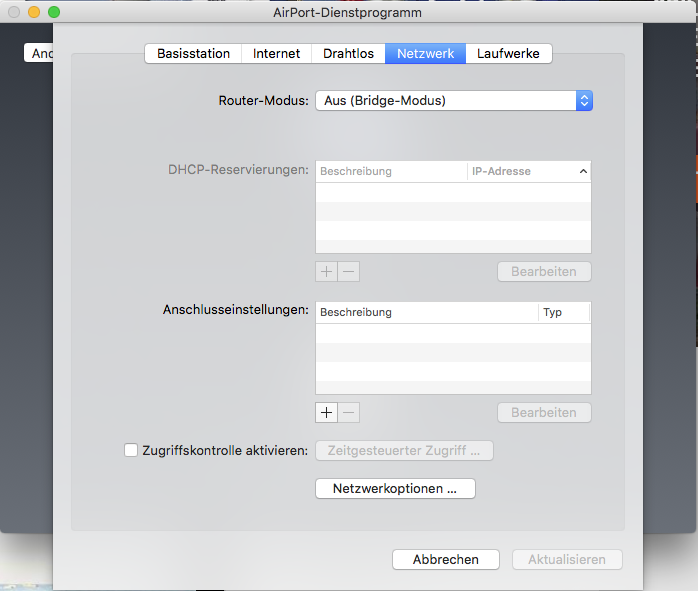The image size is (698, 591).
Task: Click the Aktualisieren button
Action: [567, 559]
